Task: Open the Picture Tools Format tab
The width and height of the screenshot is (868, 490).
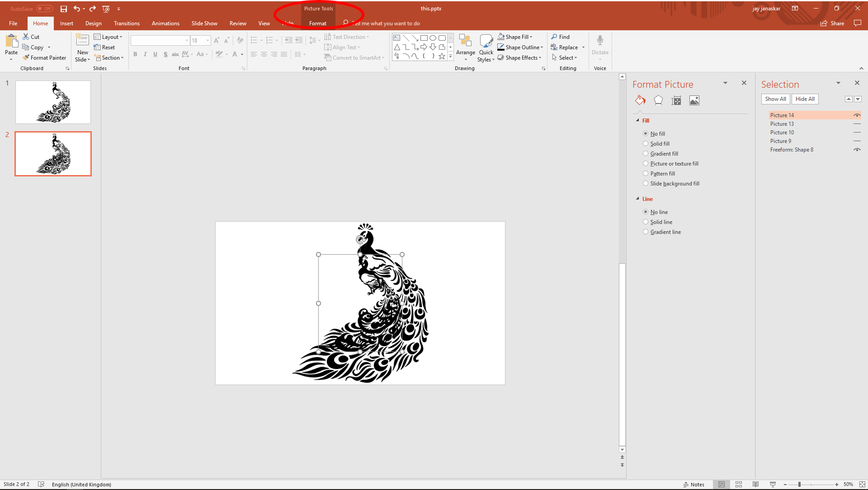Action: pyautogui.click(x=317, y=23)
